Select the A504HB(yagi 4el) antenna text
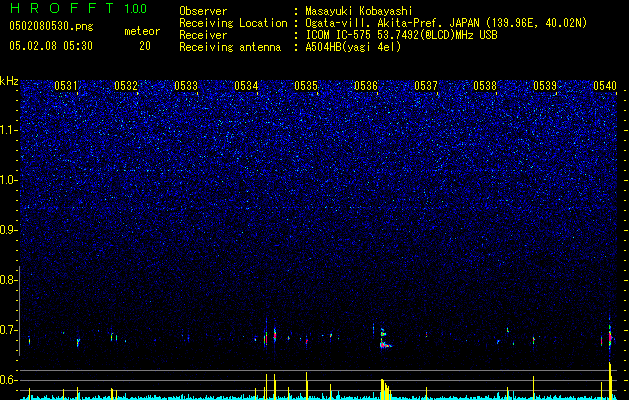Image resolution: width=629 pixels, height=400 pixels. tap(353, 47)
